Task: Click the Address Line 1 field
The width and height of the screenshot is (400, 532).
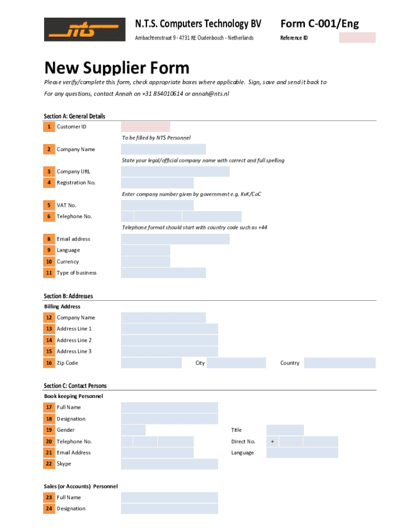Action: coord(169,329)
